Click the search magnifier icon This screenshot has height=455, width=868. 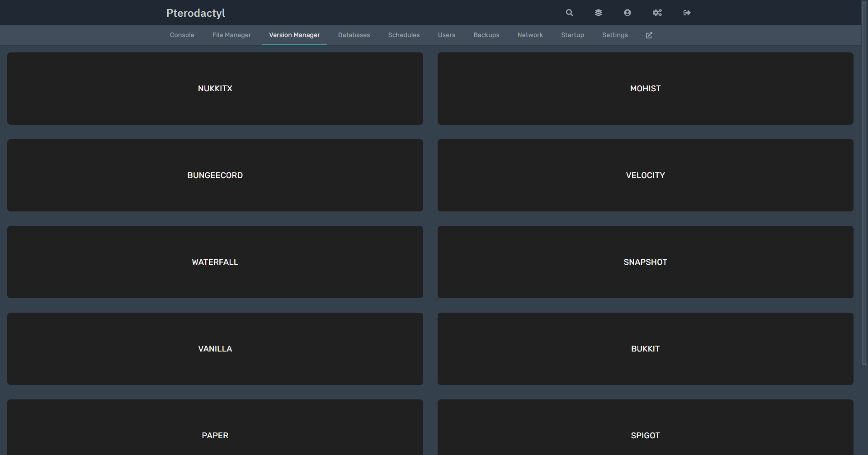point(569,13)
